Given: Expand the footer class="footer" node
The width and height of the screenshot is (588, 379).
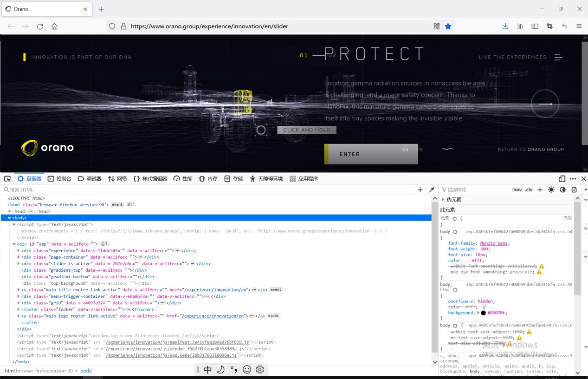Looking at the screenshot, I should [x=19, y=309].
